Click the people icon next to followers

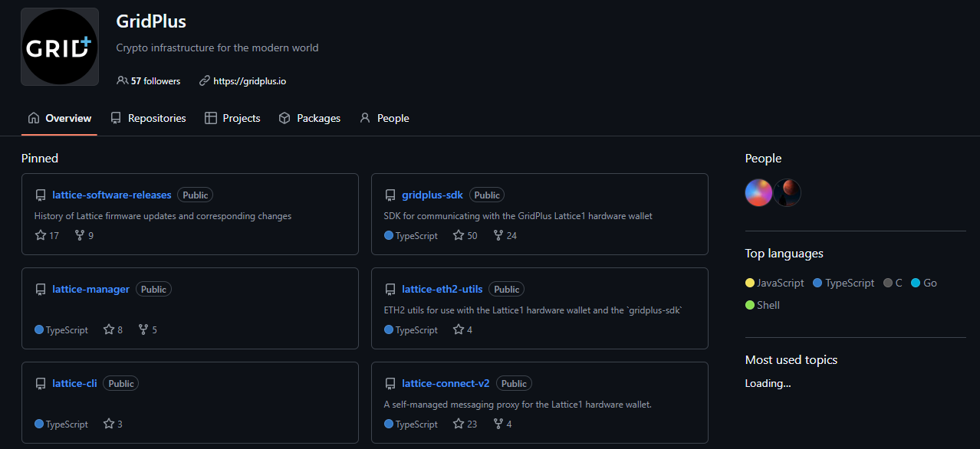122,80
